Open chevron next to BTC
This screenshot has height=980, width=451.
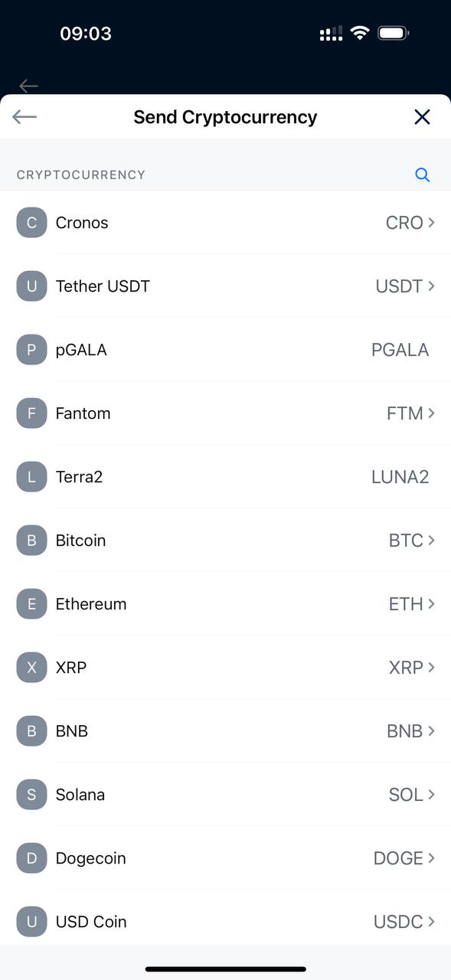pyautogui.click(x=432, y=541)
